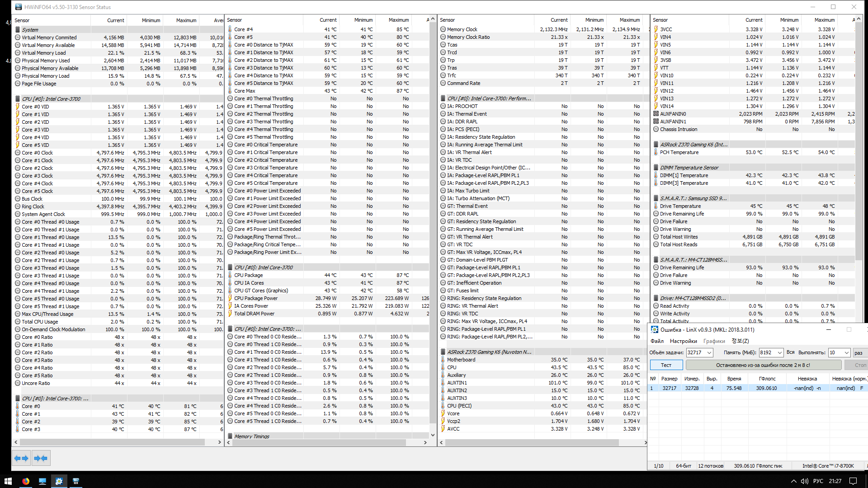This screenshot has height=488, width=868.
Task: Click the LinX gear taskbar icon
Action: 59,481
